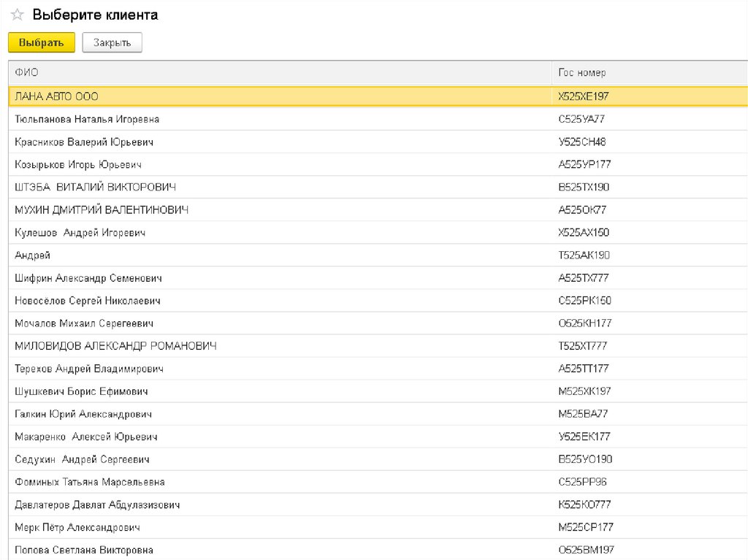The image size is (748, 560).
Task: Click license plate М525ВА77 cell
Action: coord(582,414)
